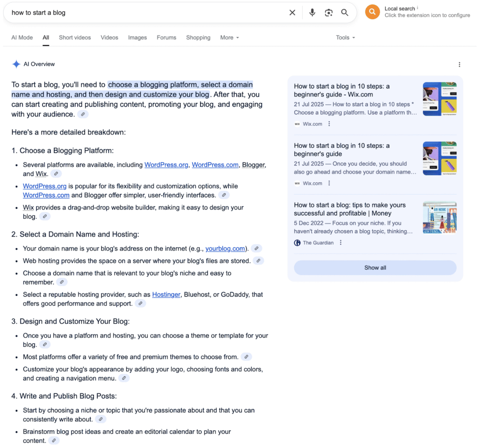Screen dimensions: 479x448
Task: Click the AI Overview sparkle icon
Action: click(x=16, y=64)
